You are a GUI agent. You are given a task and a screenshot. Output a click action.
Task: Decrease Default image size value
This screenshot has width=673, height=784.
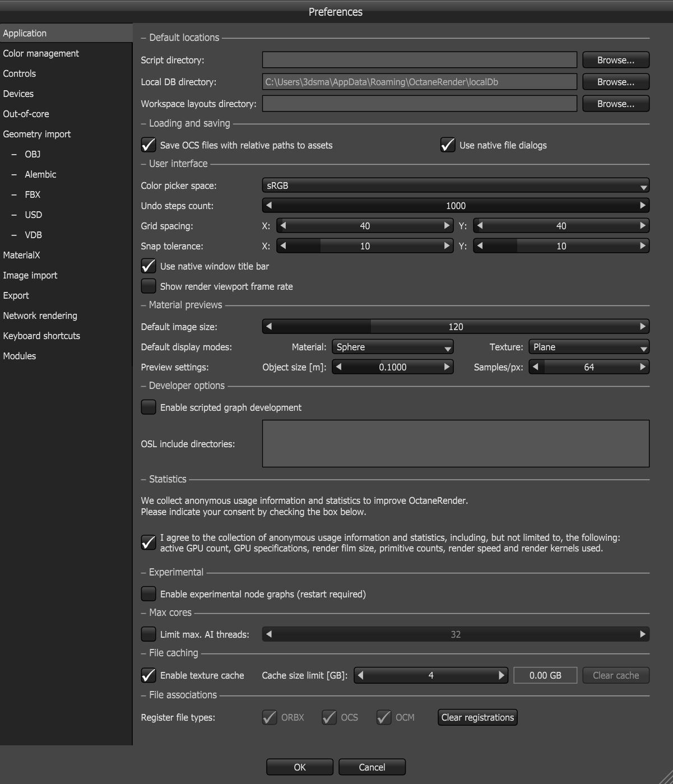point(269,327)
